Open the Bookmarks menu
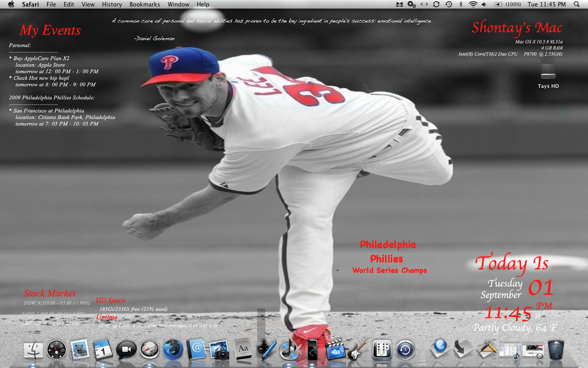The width and height of the screenshot is (588, 368). [145, 4]
